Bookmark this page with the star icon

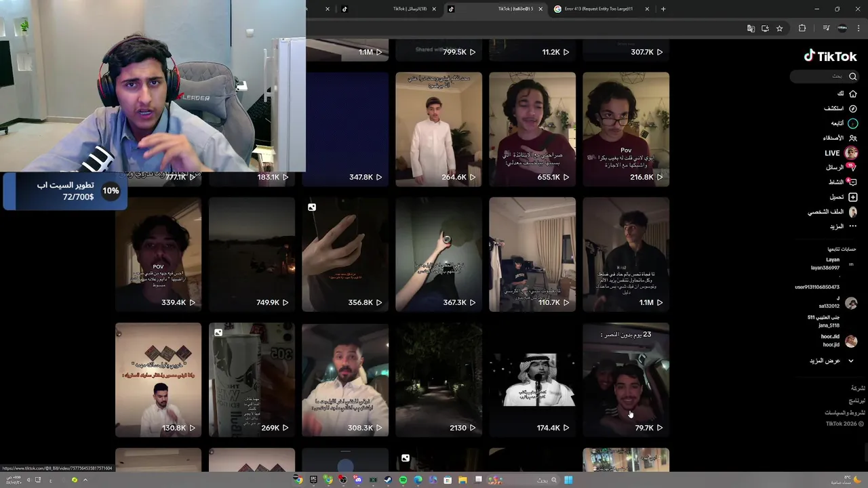(x=780, y=28)
